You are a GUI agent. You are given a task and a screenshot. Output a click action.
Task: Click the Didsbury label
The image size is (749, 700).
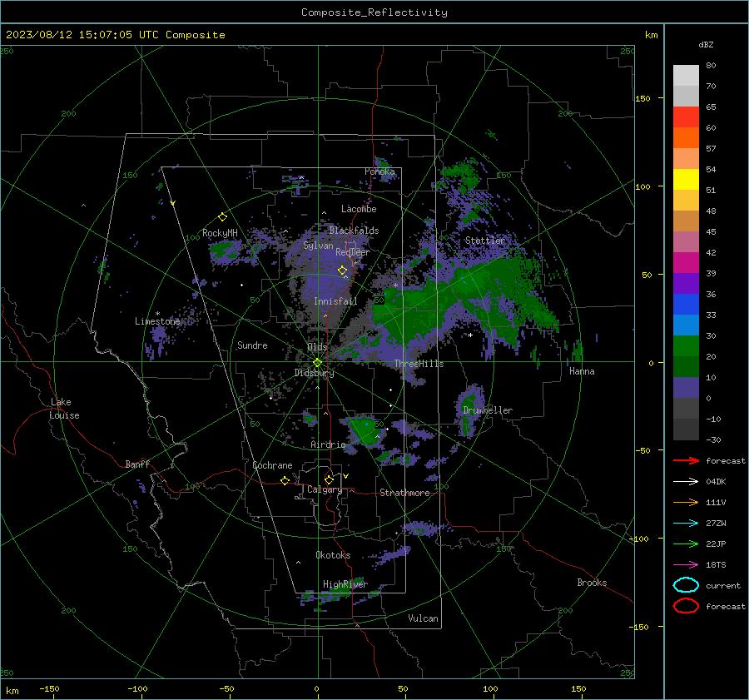click(314, 373)
